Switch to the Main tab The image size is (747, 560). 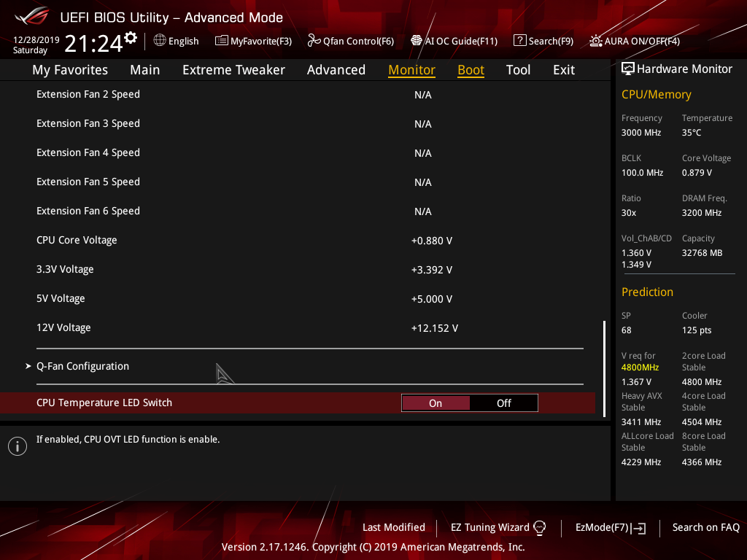pos(145,70)
